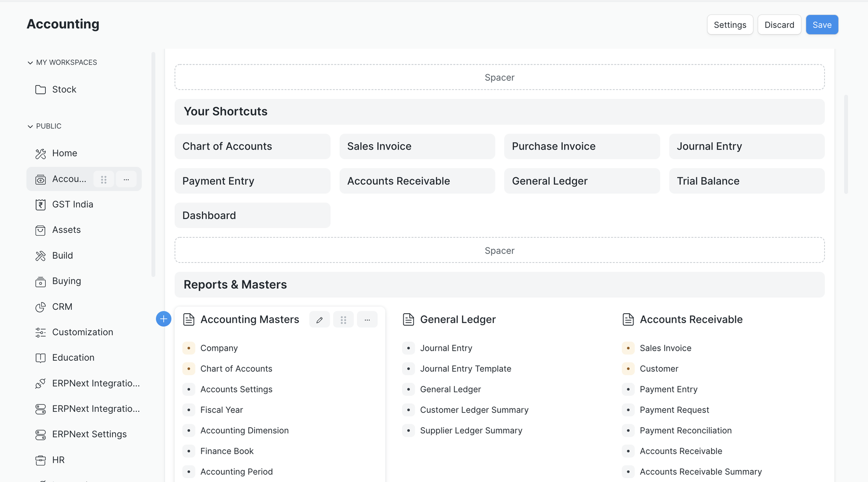Open the Buying workspace
The width and height of the screenshot is (868, 482).
click(66, 281)
